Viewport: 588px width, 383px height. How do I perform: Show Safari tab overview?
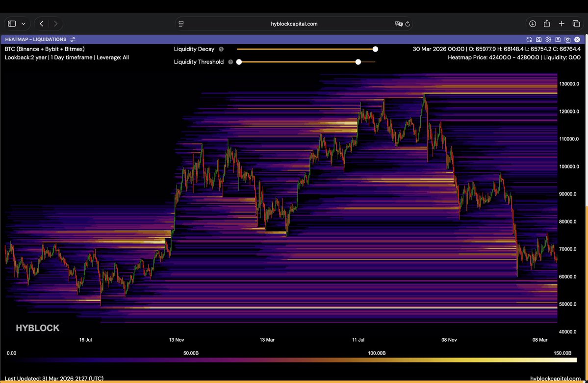point(576,24)
